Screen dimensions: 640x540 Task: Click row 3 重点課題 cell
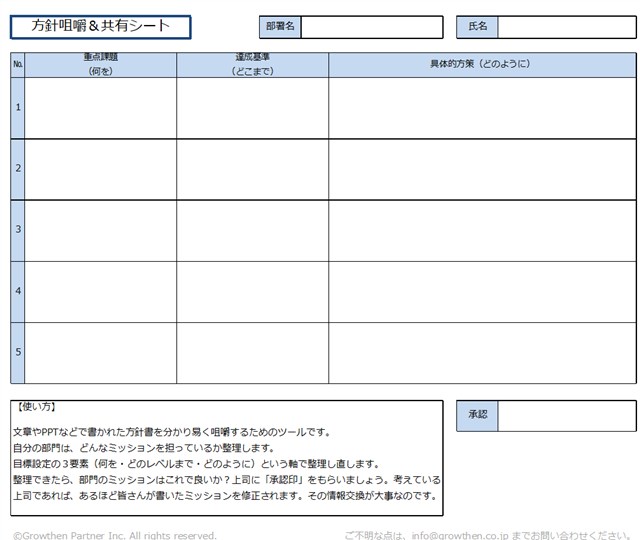(x=101, y=230)
